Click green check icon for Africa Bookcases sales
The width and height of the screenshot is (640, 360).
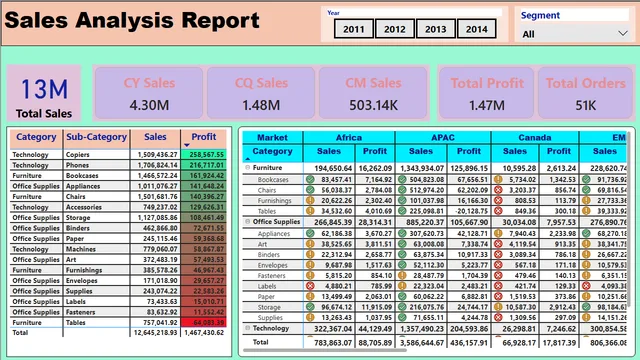(310, 179)
